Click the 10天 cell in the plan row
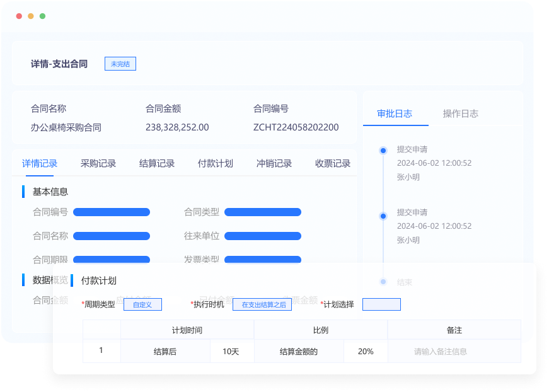Image resolution: width=549 pixels, height=392 pixels. (232, 352)
